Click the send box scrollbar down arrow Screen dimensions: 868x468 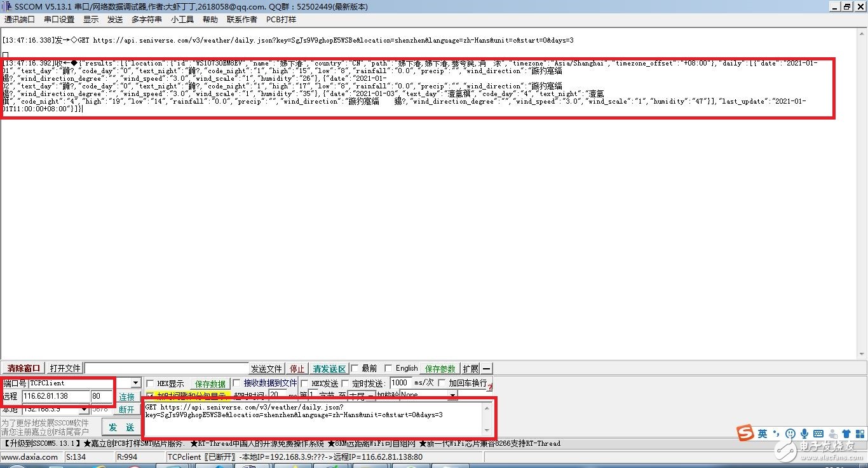click(488, 432)
